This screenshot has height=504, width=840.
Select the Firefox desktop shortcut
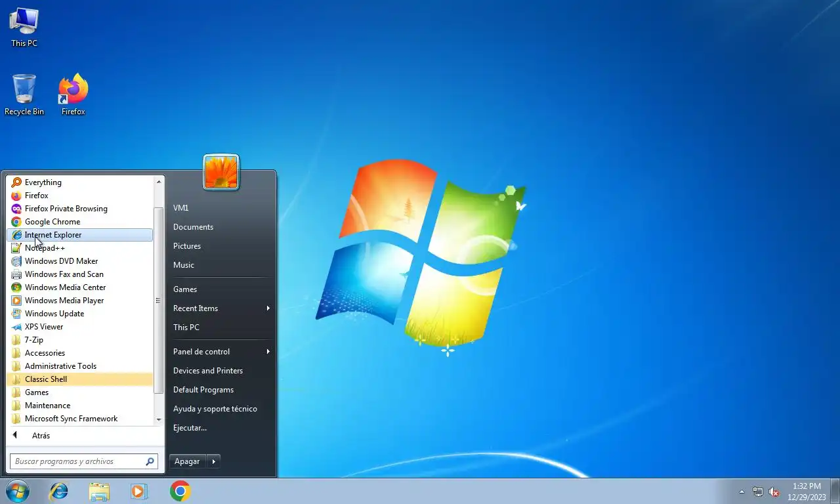[x=73, y=95]
